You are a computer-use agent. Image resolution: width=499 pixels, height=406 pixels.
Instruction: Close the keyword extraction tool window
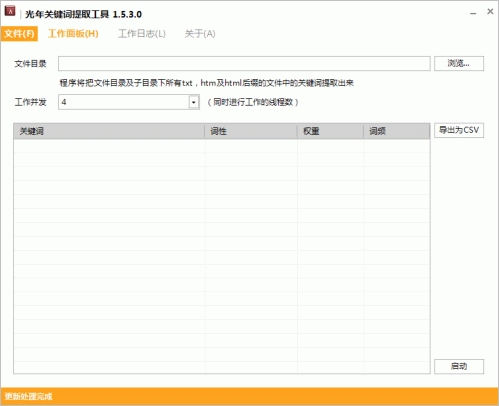pos(490,12)
